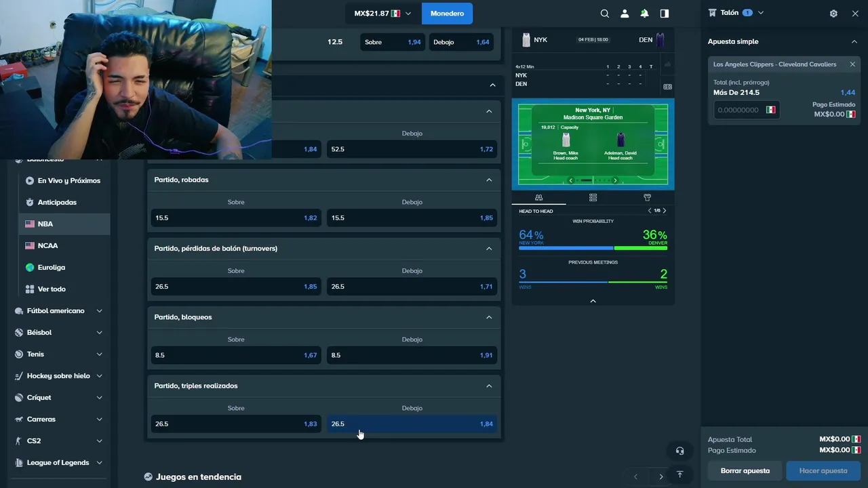
Task: Collapse Partido, bloqueos market
Action: click(489, 317)
